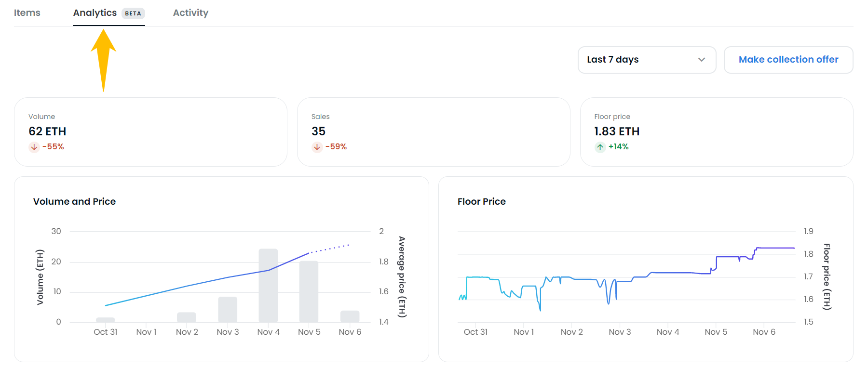Go to the Activity tab
The height and width of the screenshot is (367, 868).
(190, 13)
